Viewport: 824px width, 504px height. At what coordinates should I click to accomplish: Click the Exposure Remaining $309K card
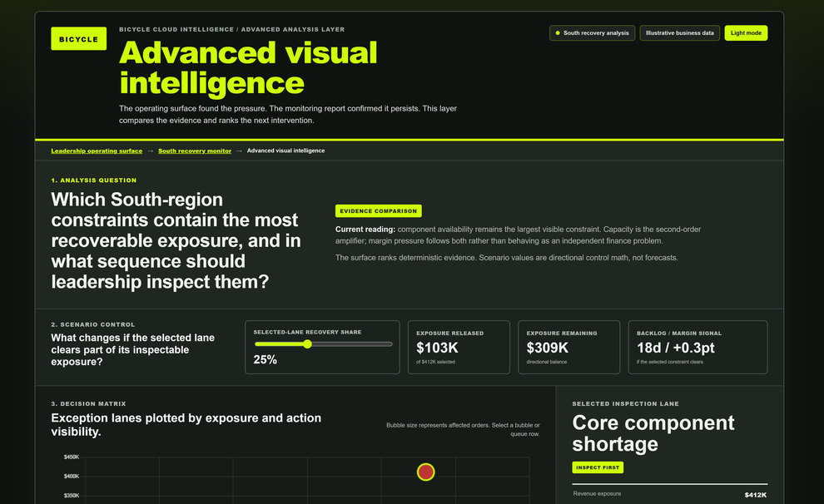(x=569, y=347)
